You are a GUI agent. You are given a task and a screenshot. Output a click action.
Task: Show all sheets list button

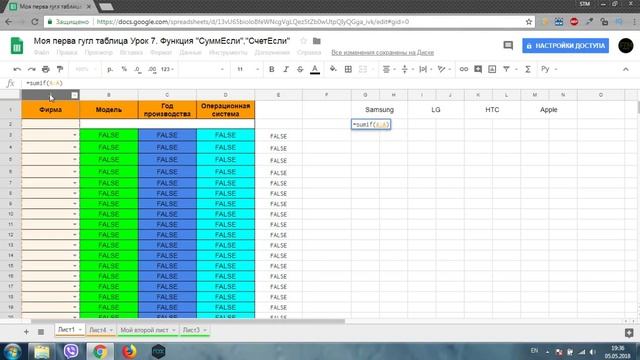41,332
